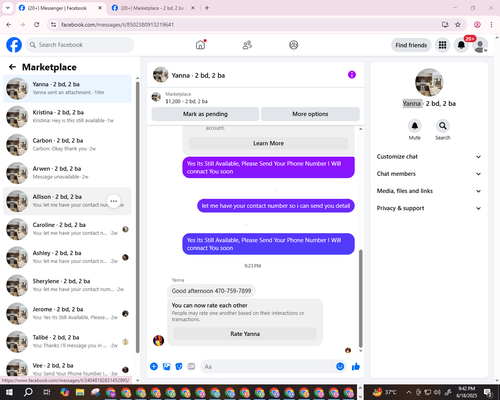Open the Home feed icon
The height and width of the screenshot is (400, 500).
(200, 45)
